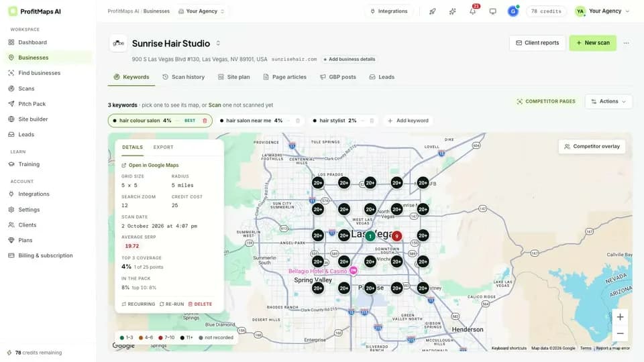This screenshot has width=644, height=362.
Task: Open Plans page
Action: tap(25, 240)
